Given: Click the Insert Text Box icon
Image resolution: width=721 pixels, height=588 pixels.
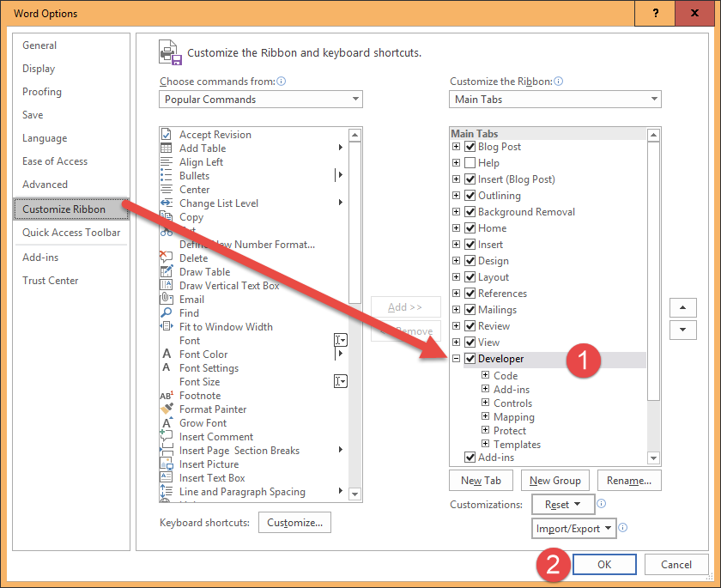Looking at the screenshot, I should (x=166, y=477).
